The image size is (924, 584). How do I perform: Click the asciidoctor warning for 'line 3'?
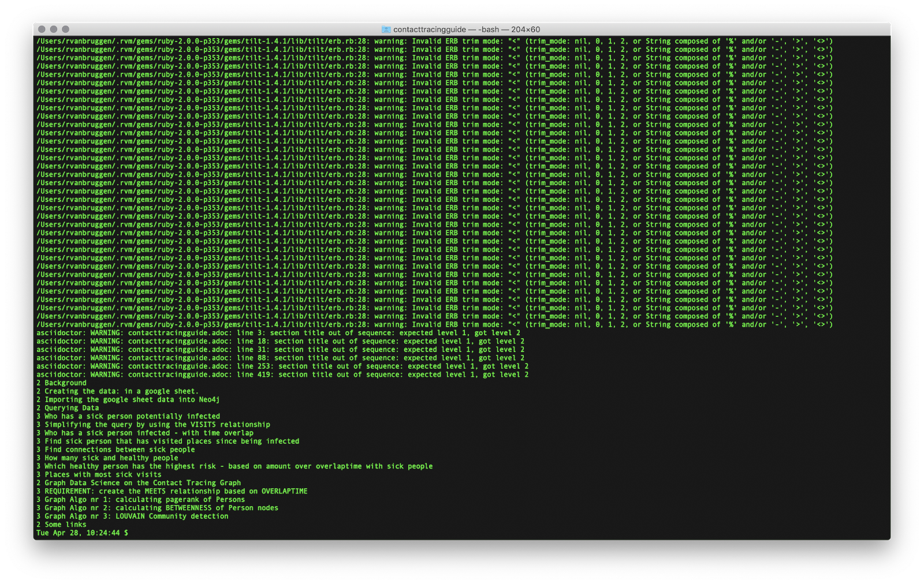[278, 333]
